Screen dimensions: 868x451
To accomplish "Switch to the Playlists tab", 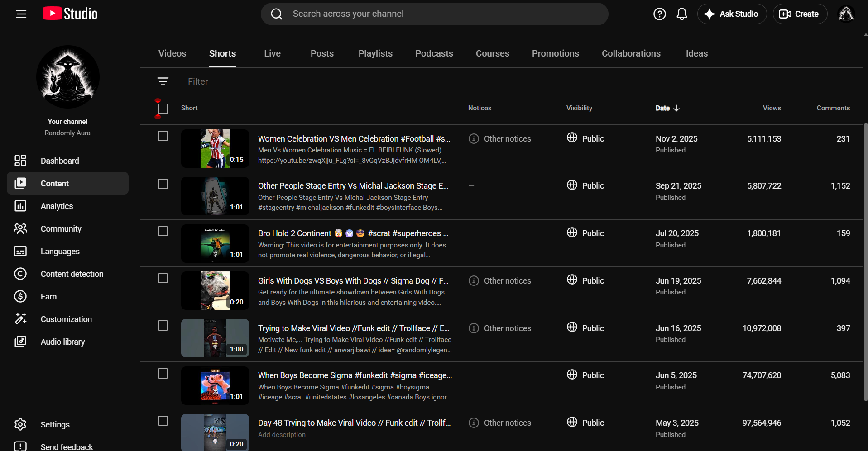I will [x=375, y=53].
